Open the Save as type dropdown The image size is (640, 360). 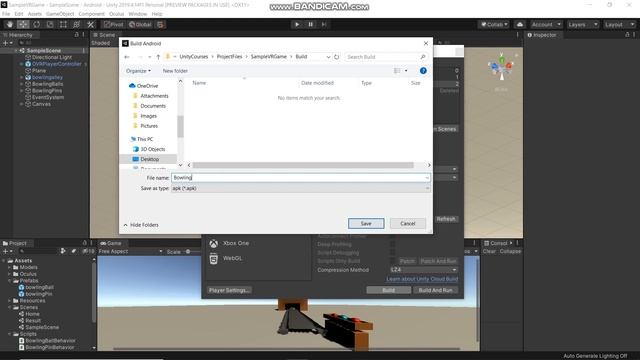point(301,188)
